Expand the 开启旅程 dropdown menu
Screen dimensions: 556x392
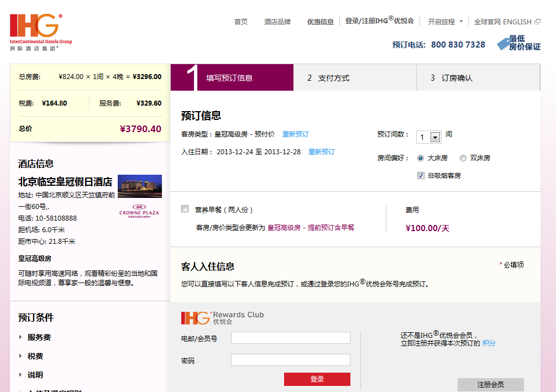click(445, 22)
